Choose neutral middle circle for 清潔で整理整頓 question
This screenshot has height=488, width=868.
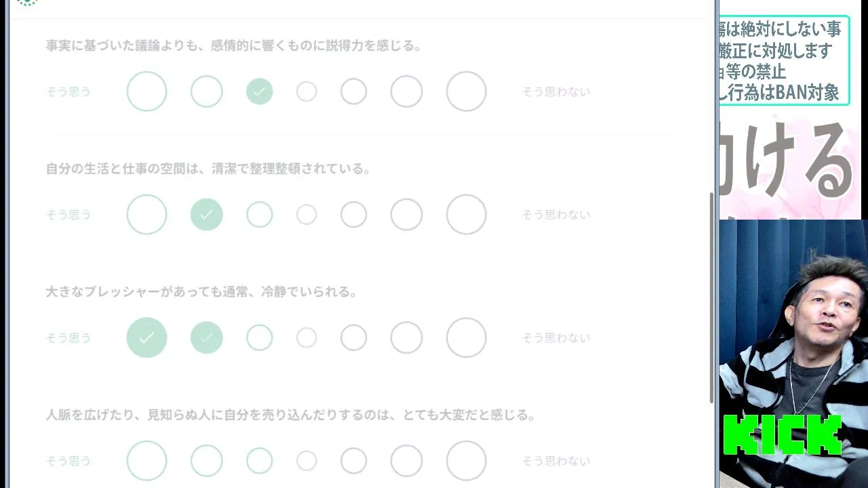(x=307, y=215)
